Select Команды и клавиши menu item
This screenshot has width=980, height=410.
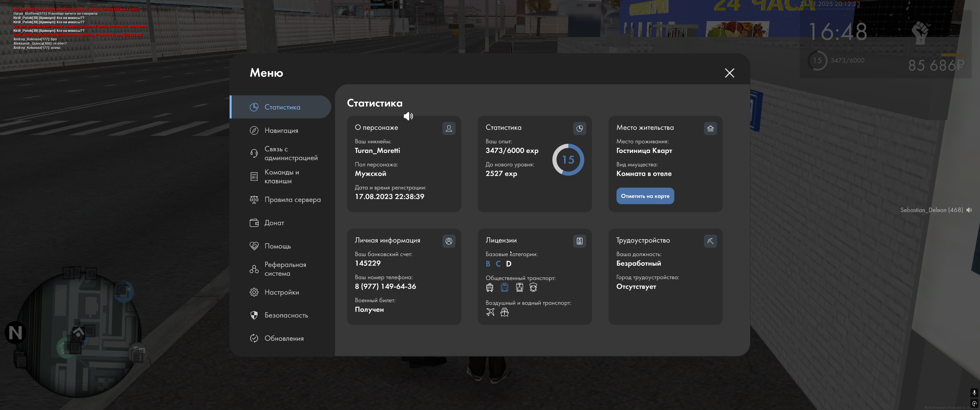[281, 177]
